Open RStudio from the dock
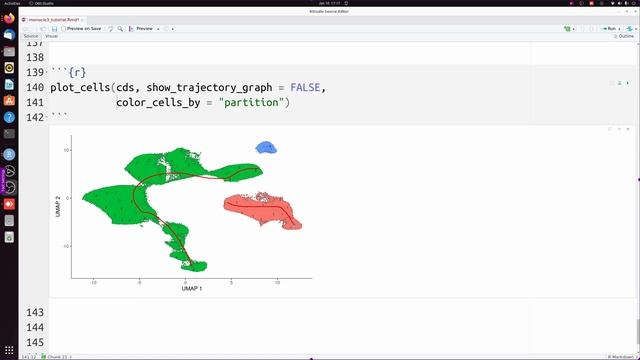The width and height of the screenshot is (640, 360). point(9,154)
